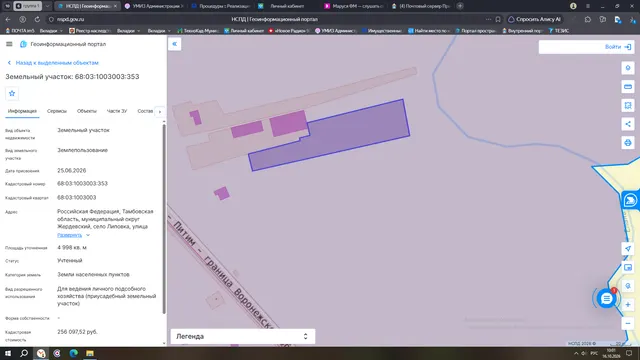The height and width of the screenshot is (360, 640).
Task: Click the blue side tab widget on the map edge
Action: click(630, 200)
